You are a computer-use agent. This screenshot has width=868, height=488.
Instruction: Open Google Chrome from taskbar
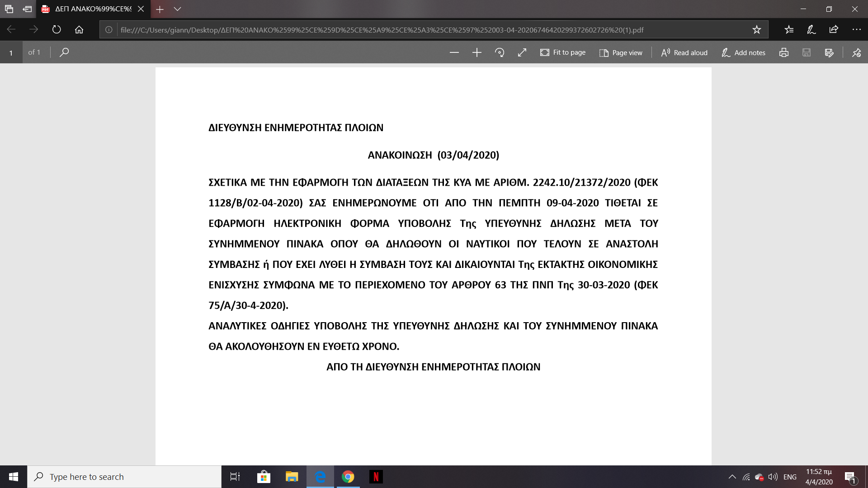tap(348, 477)
